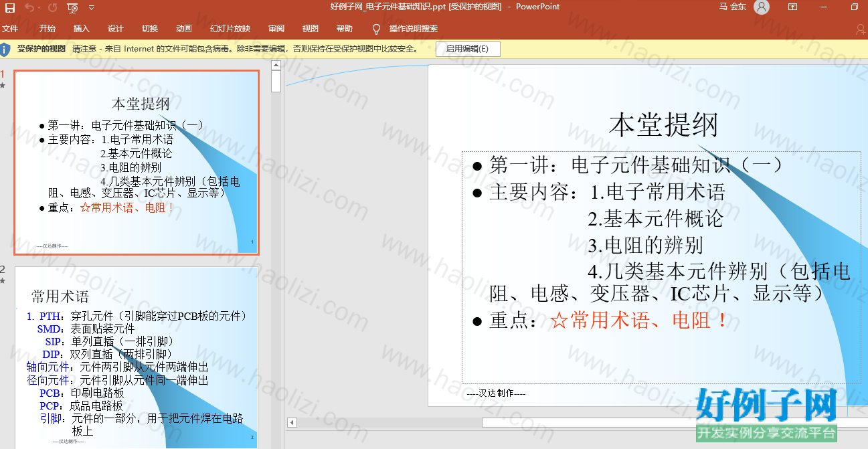
Task: Click the horizontal scrollbar left arrow
Action: point(292,422)
